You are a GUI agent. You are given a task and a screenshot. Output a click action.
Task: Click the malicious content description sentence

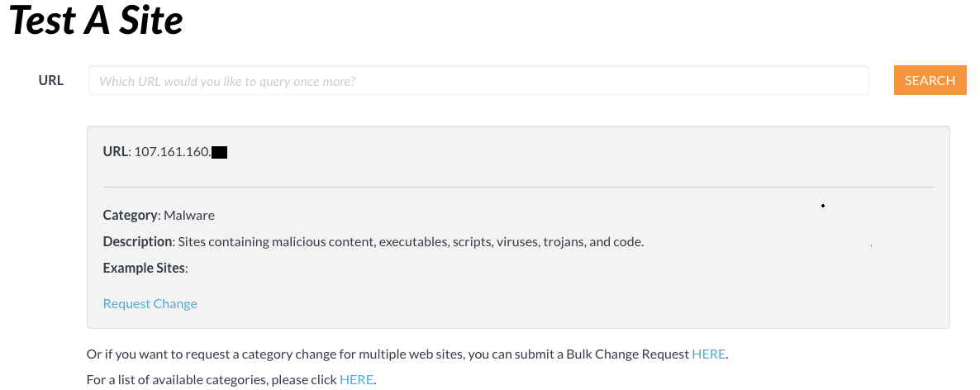tap(411, 241)
